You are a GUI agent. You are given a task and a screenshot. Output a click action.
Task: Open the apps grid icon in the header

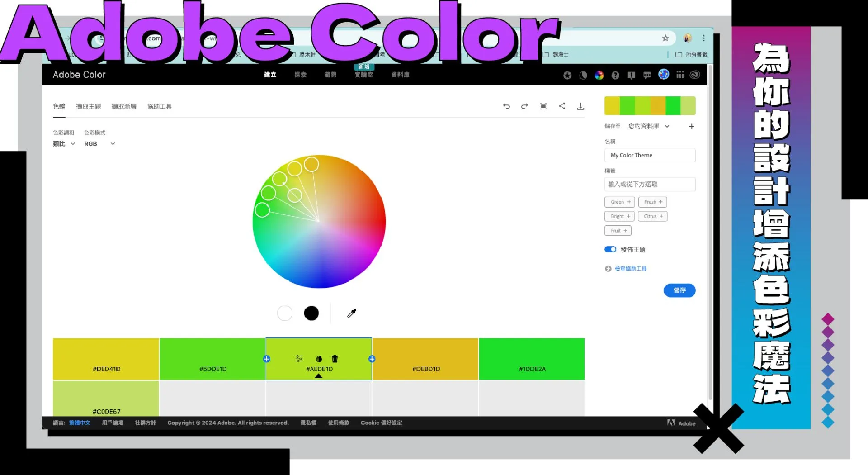pos(680,75)
